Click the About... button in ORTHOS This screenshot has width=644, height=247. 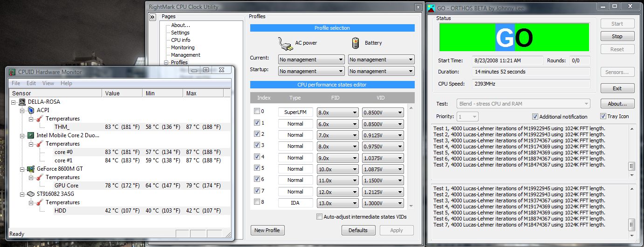pyautogui.click(x=617, y=104)
